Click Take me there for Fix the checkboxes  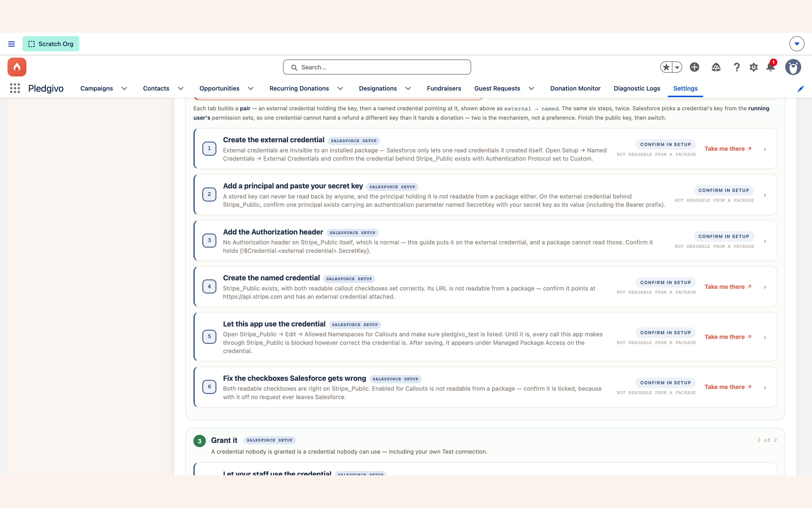click(x=728, y=387)
